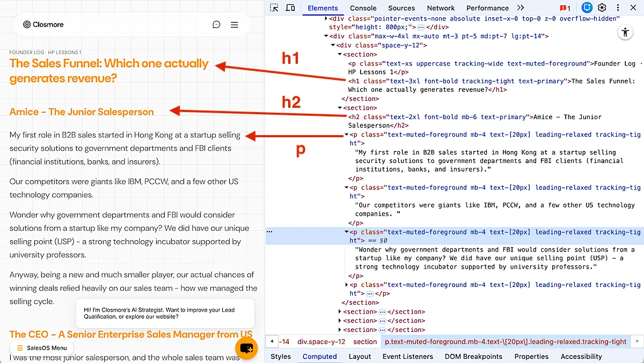Open the DevTools three-dot customize menu
Viewport: 644px width, 363px height.
[618, 8]
